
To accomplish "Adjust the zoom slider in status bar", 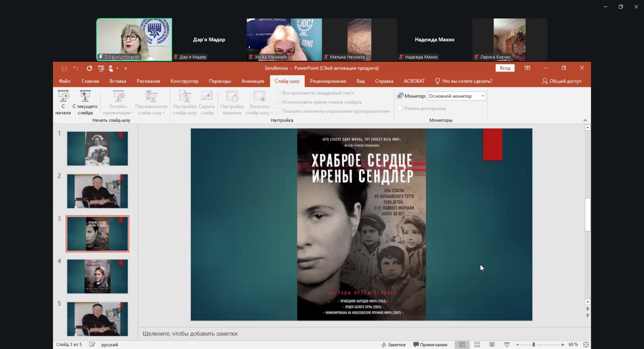I will [x=534, y=344].
